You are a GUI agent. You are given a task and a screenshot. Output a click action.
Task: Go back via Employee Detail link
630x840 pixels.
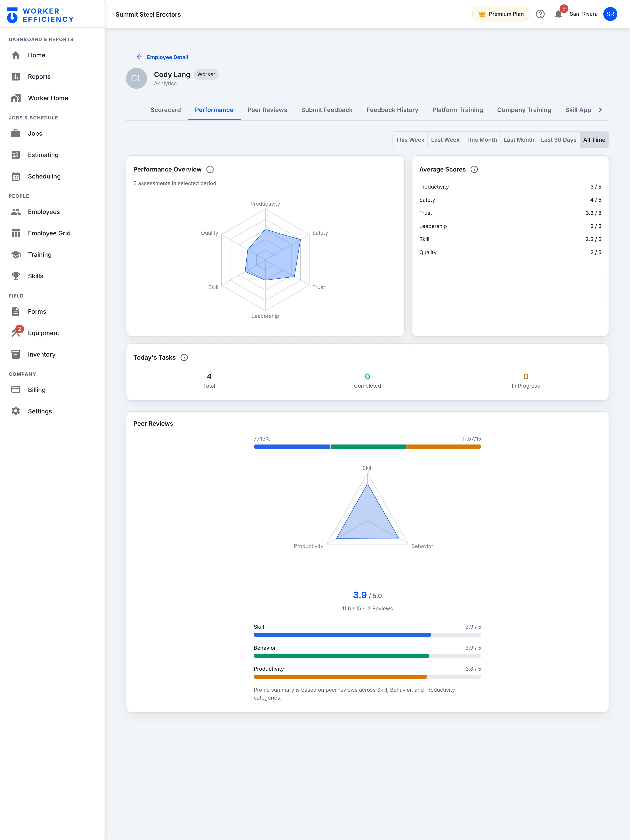click(x=162, y=57)
